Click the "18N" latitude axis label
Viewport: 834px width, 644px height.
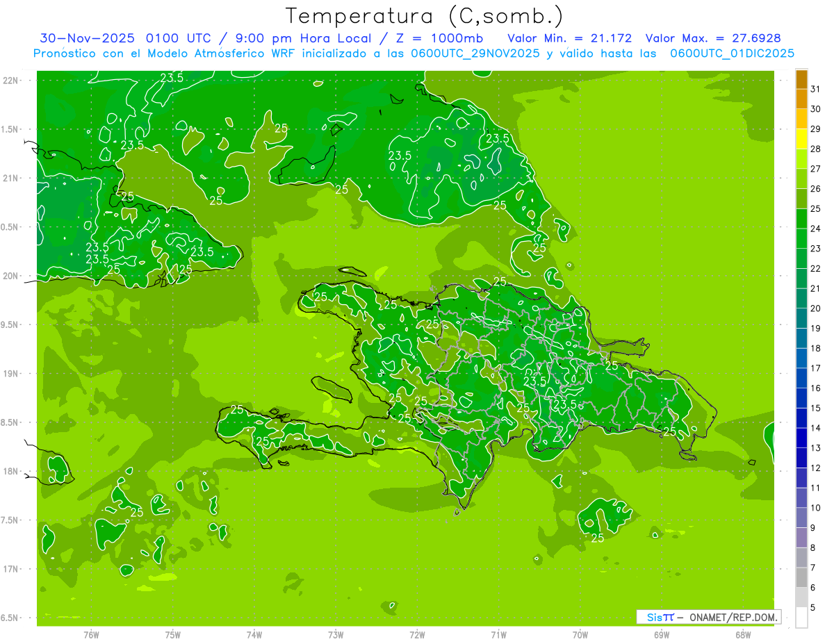pyautogui.click(x=12, y=471)
